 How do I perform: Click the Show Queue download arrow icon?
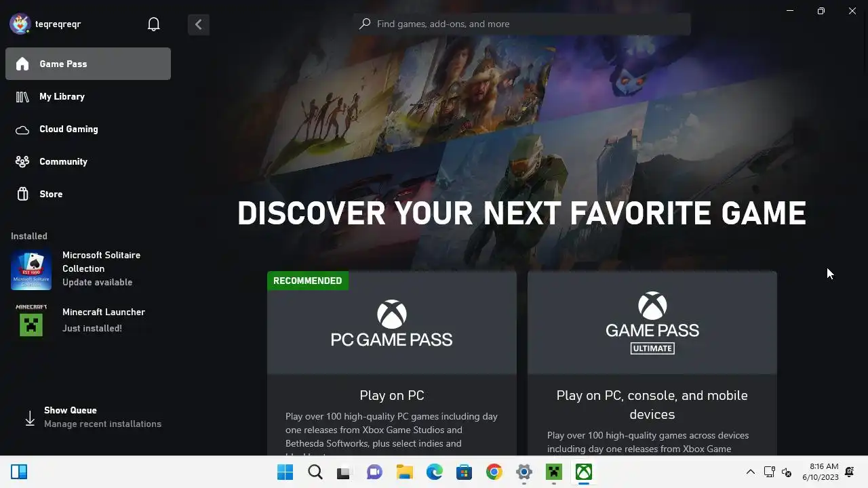click(30, 418)
